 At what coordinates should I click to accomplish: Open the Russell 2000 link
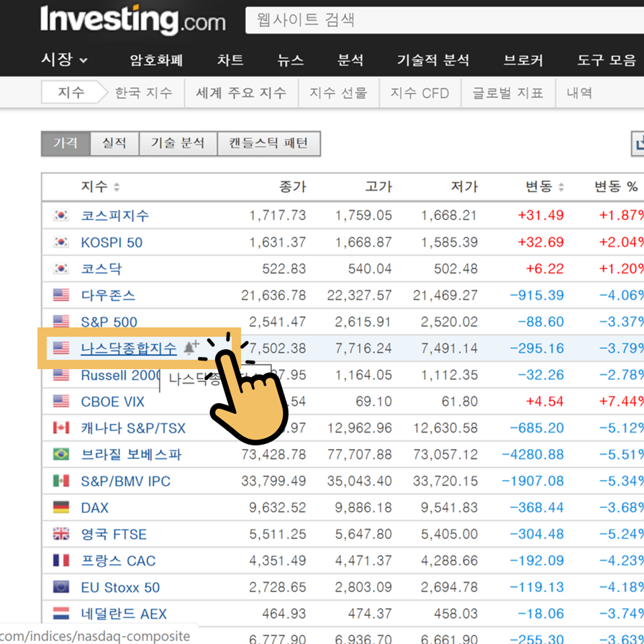point(120,376)
